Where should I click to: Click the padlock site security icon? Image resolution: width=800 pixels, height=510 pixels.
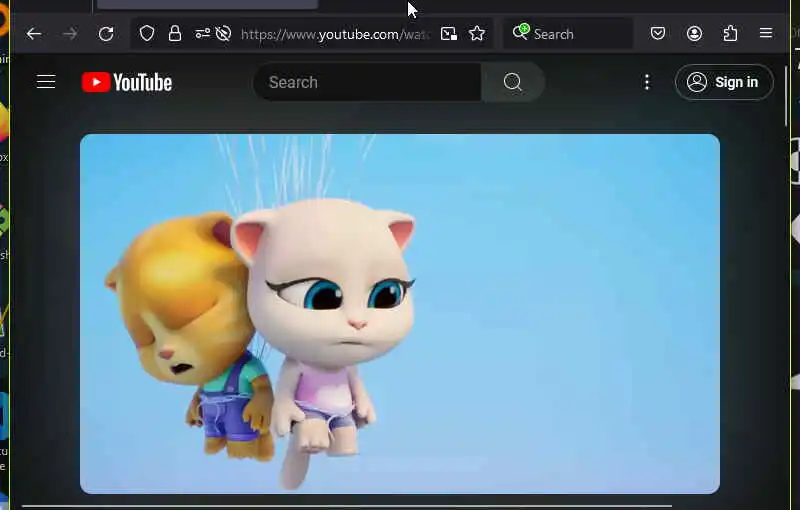click(x=174, y=34)
